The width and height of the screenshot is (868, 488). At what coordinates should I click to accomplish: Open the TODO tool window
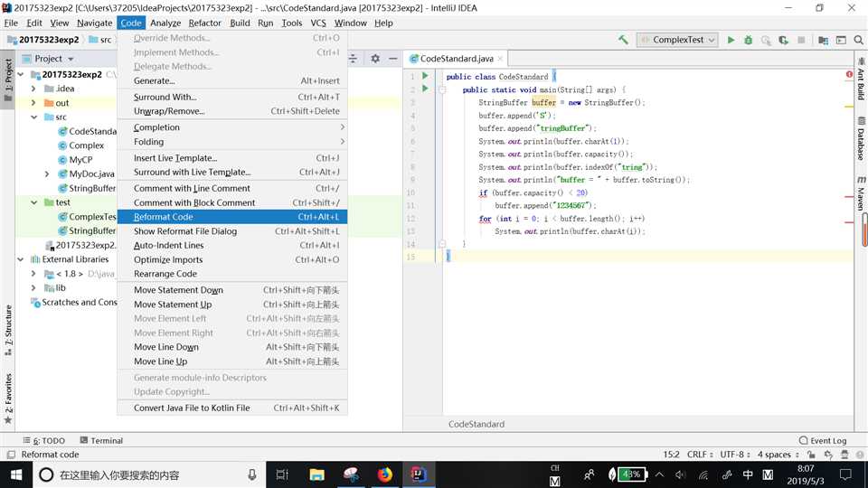pos(44,440)
